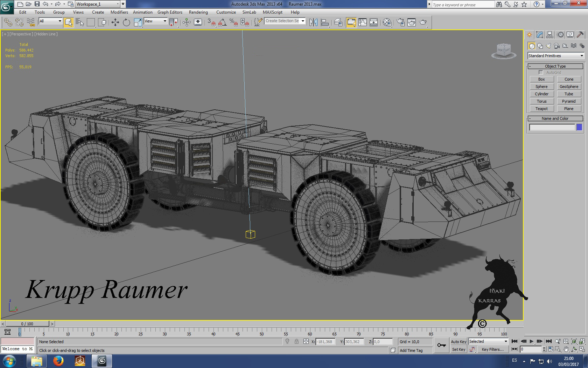Switch to the Lights creation category

(548, 46)
